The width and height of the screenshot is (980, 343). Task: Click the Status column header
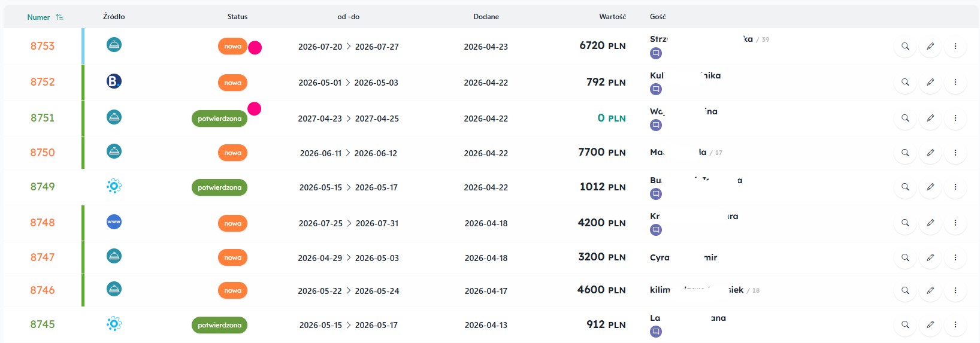(237, 17)
